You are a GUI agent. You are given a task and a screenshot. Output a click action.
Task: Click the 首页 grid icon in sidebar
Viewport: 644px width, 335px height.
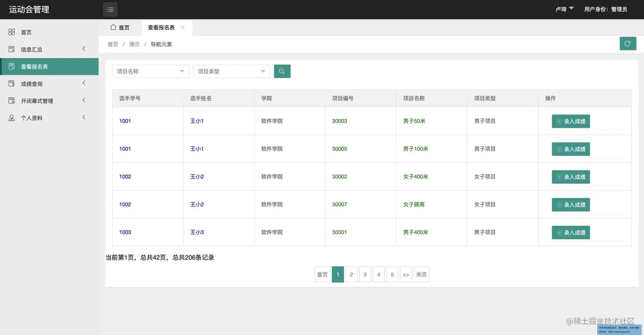click(11, 32)
